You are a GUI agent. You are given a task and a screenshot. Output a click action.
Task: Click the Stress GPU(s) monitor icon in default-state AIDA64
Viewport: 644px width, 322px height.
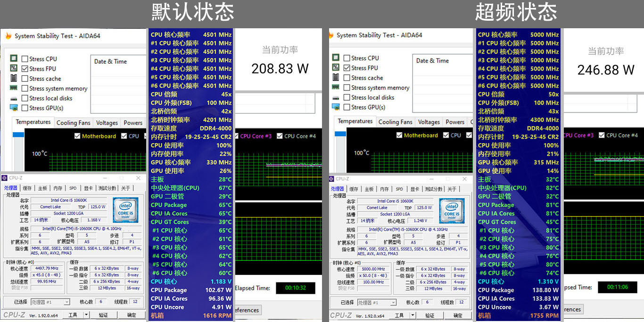tap(14, 108)
